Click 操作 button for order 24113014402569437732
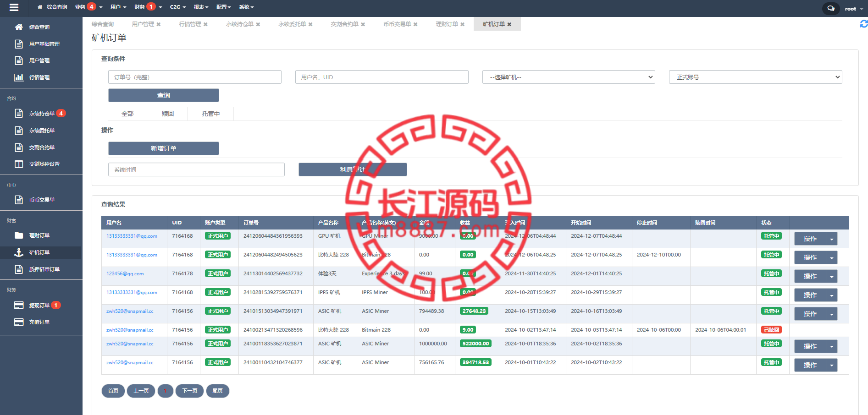 pos(810,276)
